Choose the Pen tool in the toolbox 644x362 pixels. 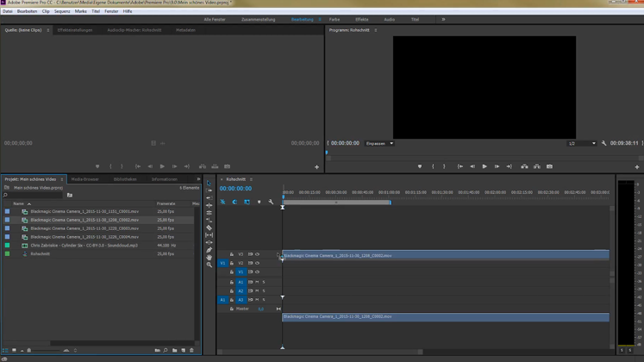(209, 250)
